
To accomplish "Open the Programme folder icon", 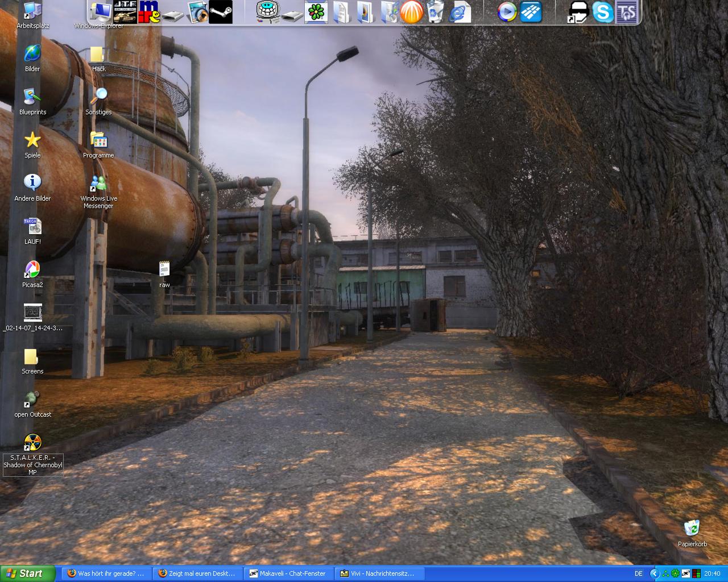I will pyautogui.click(x=98, y=144).
